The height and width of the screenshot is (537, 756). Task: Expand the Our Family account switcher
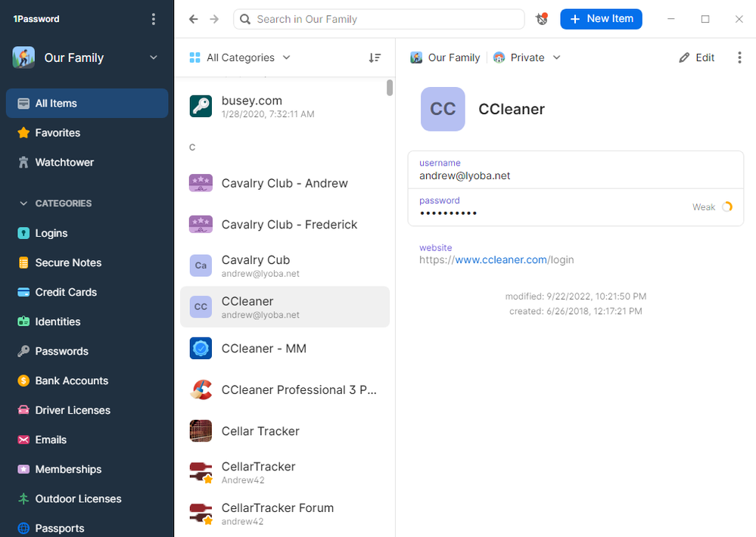pos(154,57)
